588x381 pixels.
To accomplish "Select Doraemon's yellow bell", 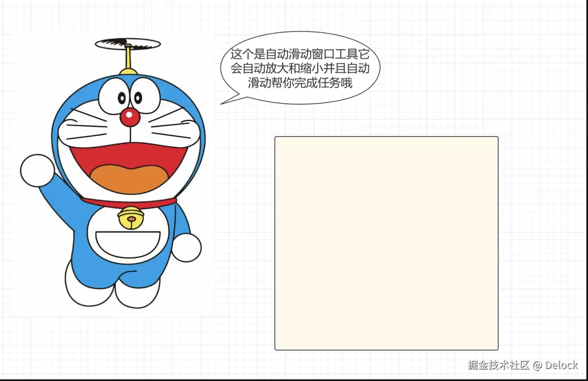I will coord(130,217).
